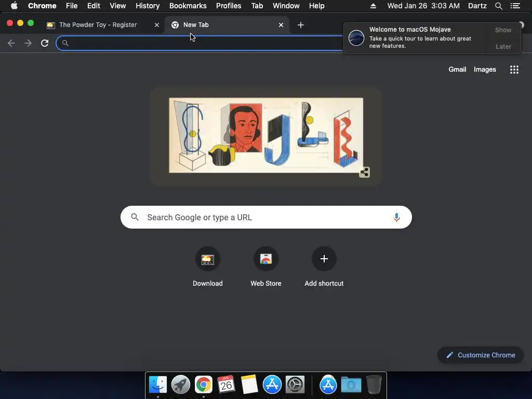Open the Chrome application menu
The width and height of the screenshot is (532, 399).
click(x=42, y=6)
